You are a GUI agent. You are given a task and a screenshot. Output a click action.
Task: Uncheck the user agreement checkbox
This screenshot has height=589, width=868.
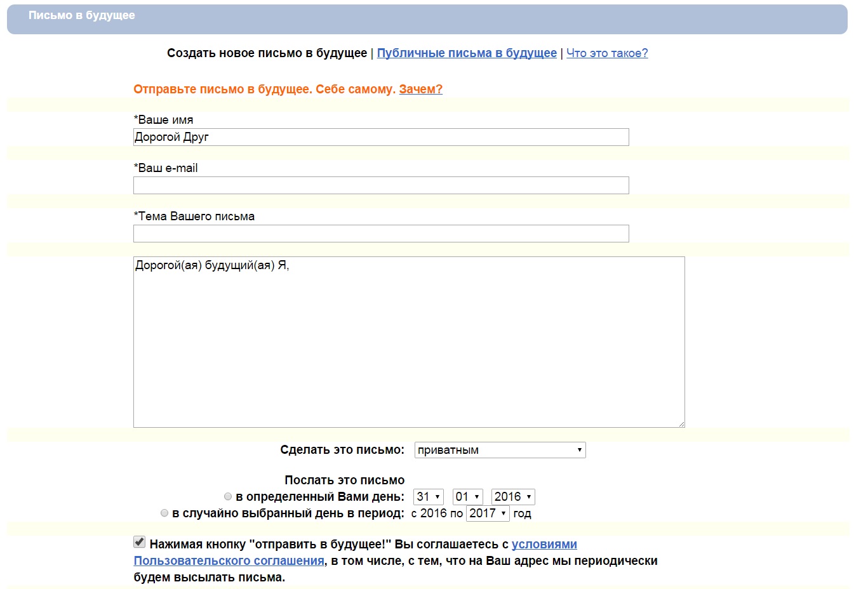point(140,542)
